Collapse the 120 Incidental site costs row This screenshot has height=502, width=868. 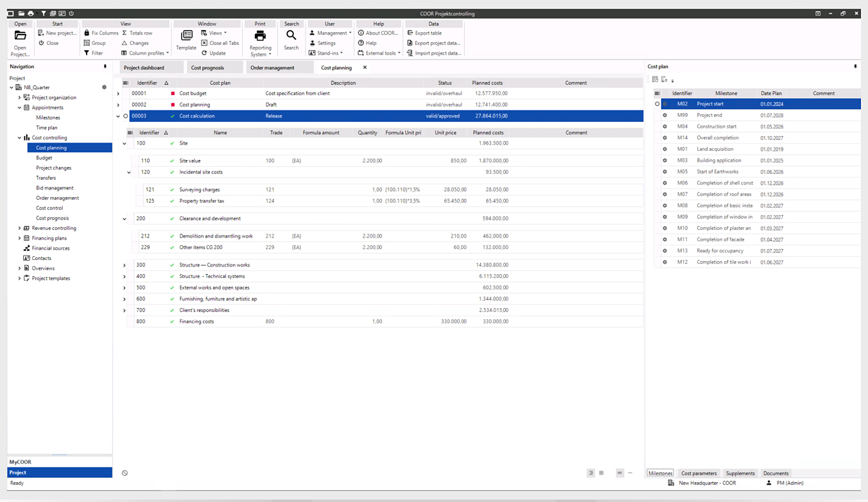tap(128, 172)
